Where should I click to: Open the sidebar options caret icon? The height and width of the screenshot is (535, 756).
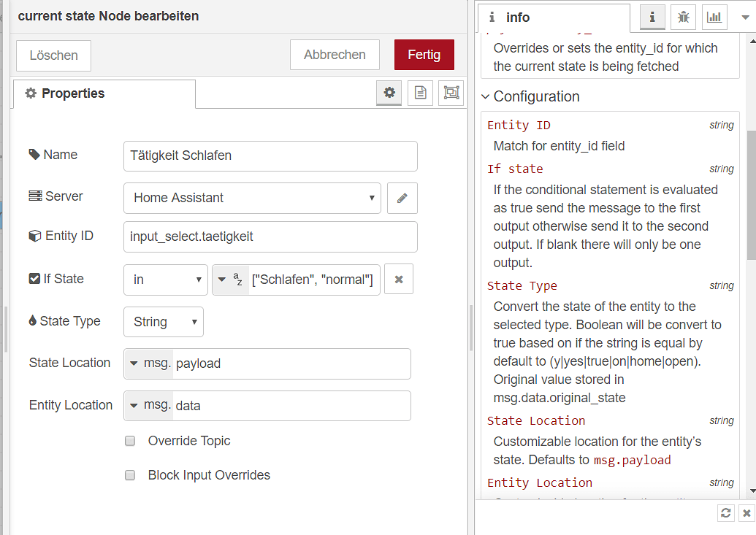pos(747,16)
